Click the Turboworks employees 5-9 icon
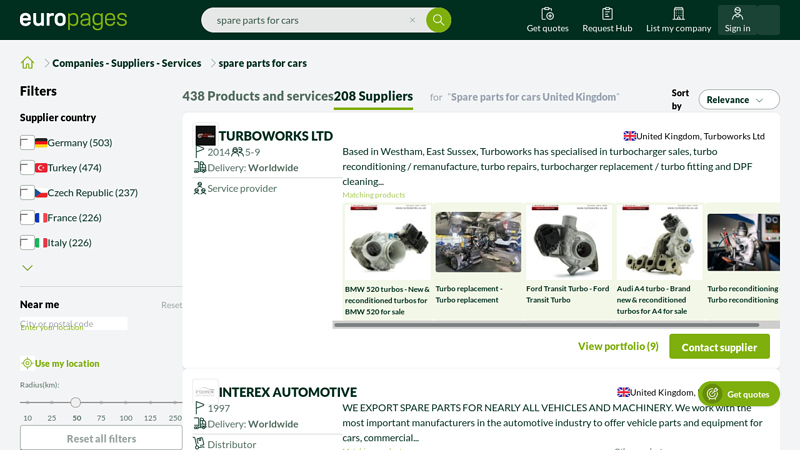 click(x=237, y=152)
